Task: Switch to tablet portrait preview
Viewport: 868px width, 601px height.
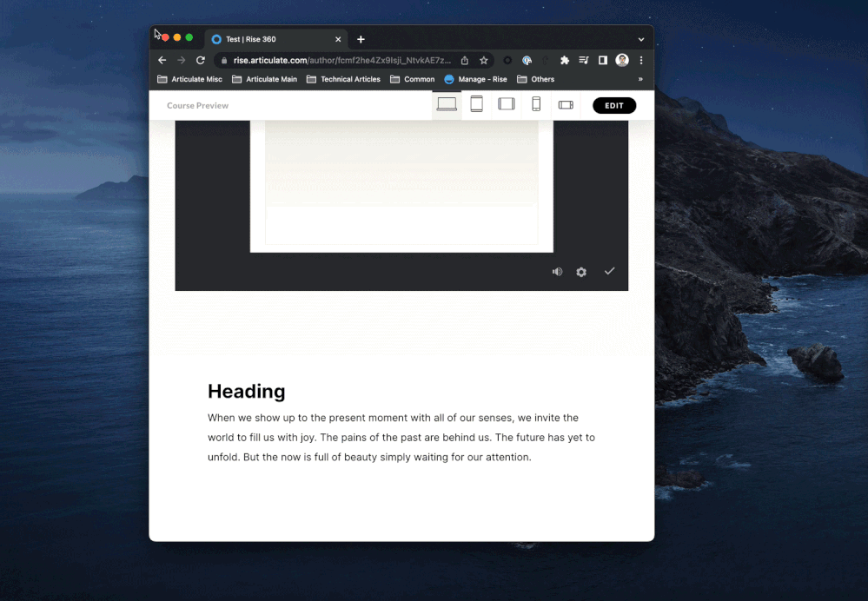Action: coord(476,104)
